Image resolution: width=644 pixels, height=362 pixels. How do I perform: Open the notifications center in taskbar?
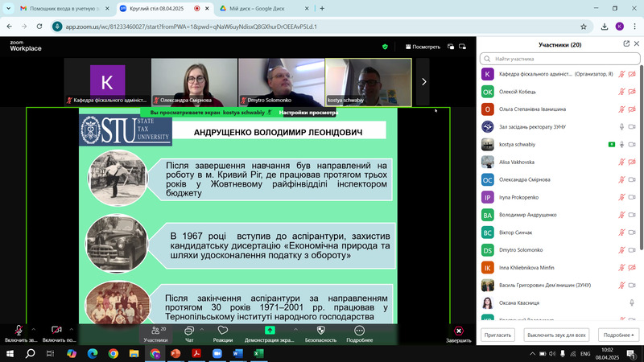point(631,353)
